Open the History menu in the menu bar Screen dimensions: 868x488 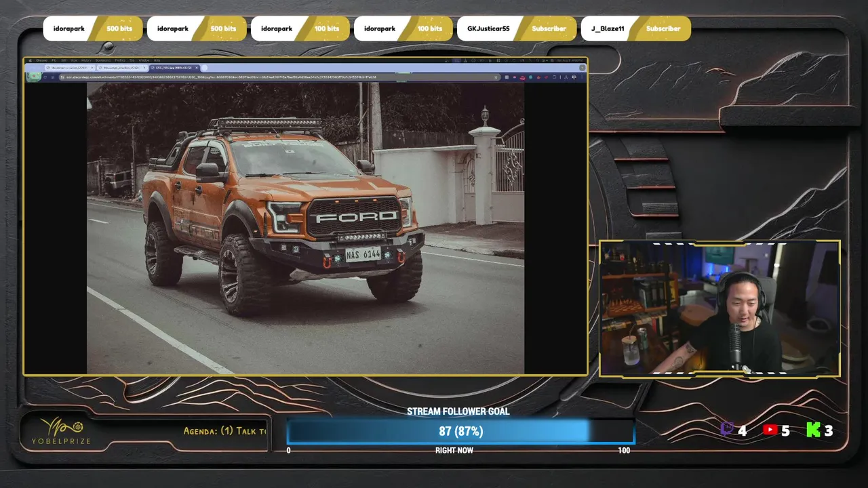pos(86,60)
